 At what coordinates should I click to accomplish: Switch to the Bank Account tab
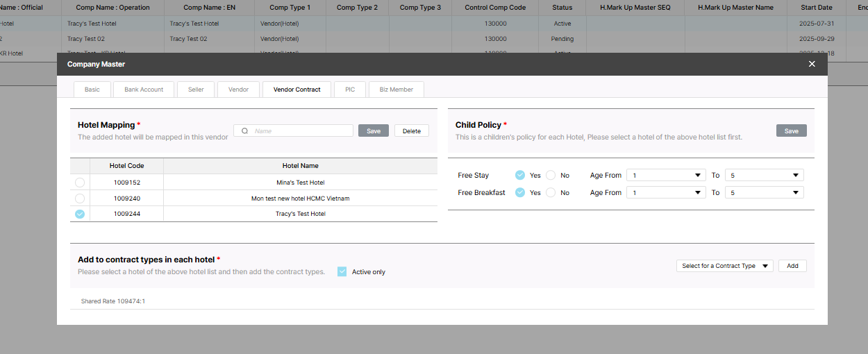144,90
